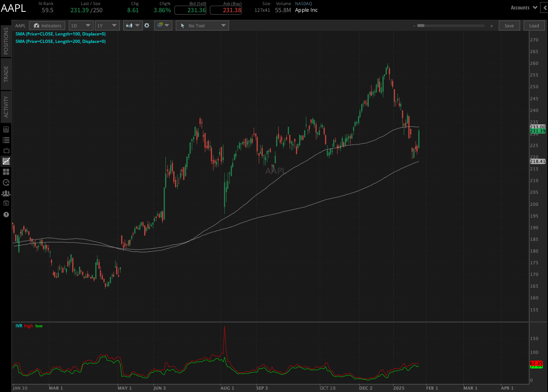This screenshot has width=548, height=392.
Task: Click the active charts icon in sidebar
Action: (6, 161)
